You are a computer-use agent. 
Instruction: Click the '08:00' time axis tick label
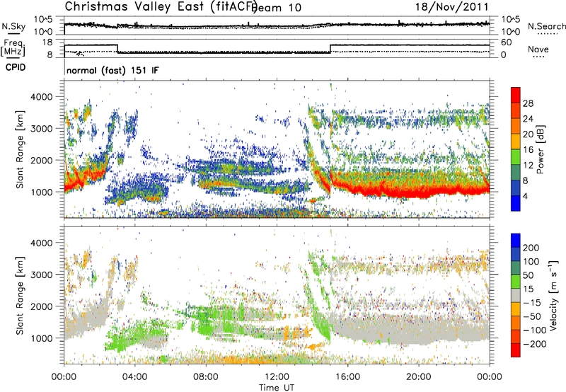(206, 377)
